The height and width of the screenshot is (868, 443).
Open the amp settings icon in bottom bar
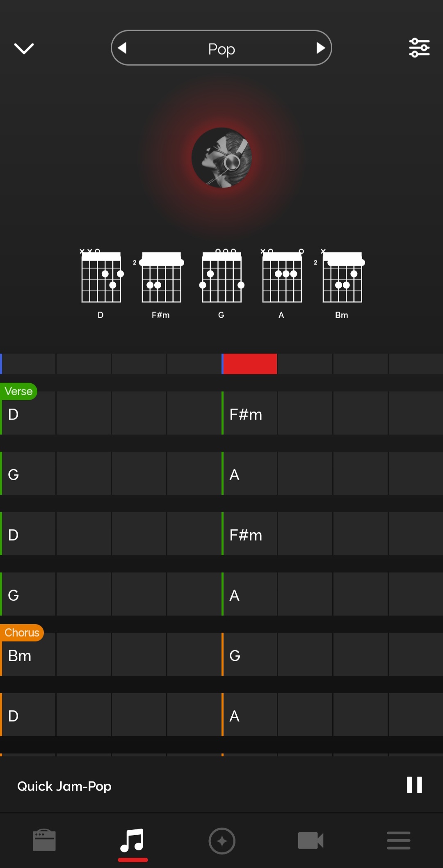44,841
